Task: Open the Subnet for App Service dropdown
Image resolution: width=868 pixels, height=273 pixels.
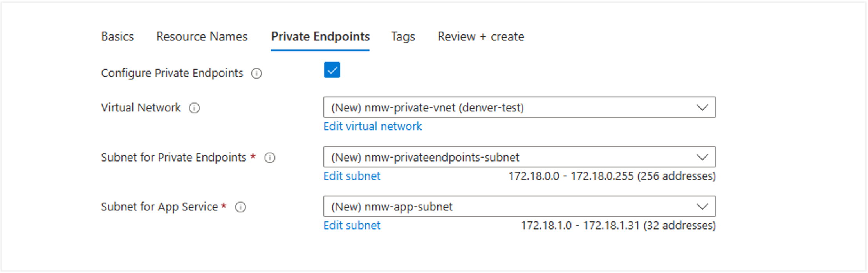Action: point(702,207)
